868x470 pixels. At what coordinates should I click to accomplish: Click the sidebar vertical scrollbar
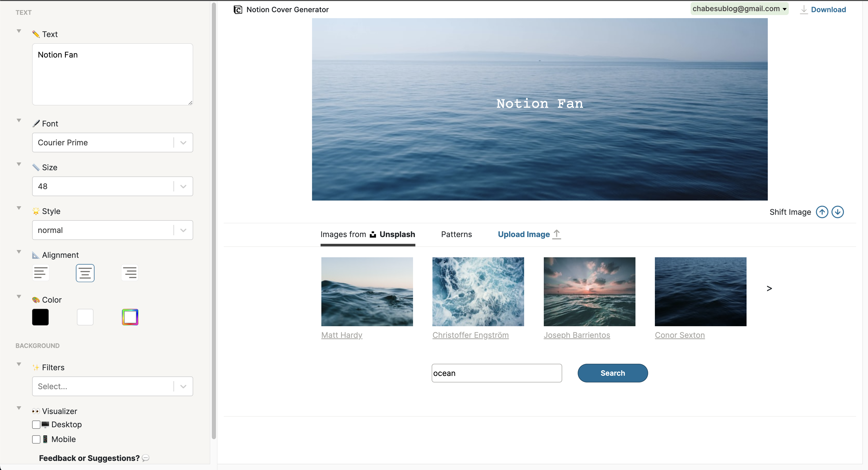214,221
